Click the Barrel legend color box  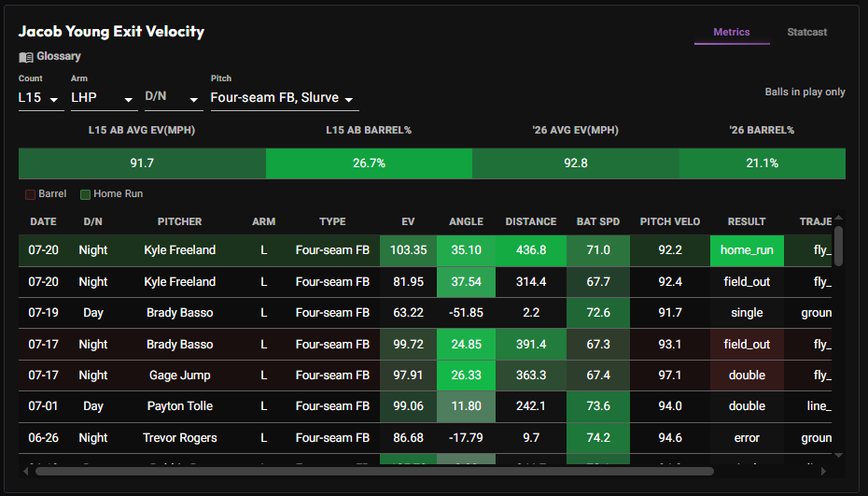[31, 194]
